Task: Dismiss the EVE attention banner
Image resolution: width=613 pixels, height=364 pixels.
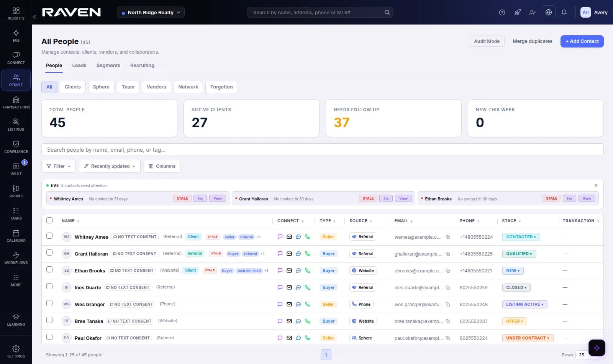Action: click(596, 185)
